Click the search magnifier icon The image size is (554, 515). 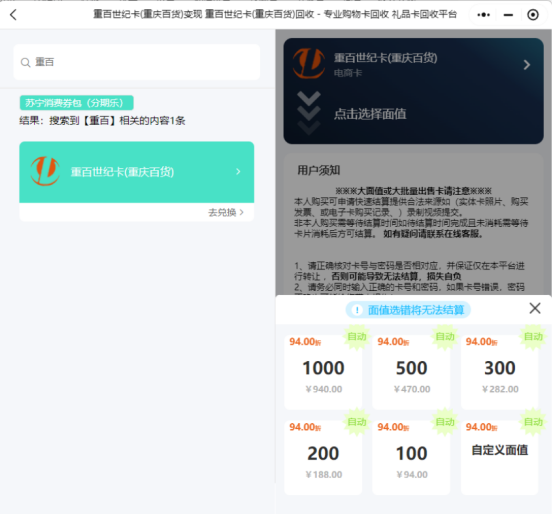coord(25,63)
